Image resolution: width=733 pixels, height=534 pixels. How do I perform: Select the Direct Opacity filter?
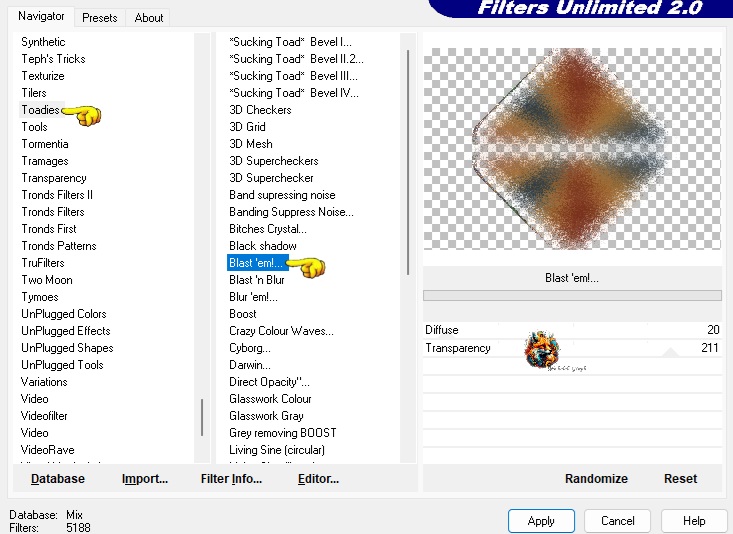click(269, 382)
